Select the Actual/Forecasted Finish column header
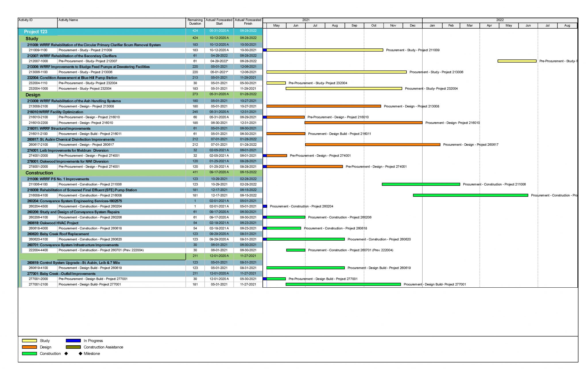 tap(248, 23)
